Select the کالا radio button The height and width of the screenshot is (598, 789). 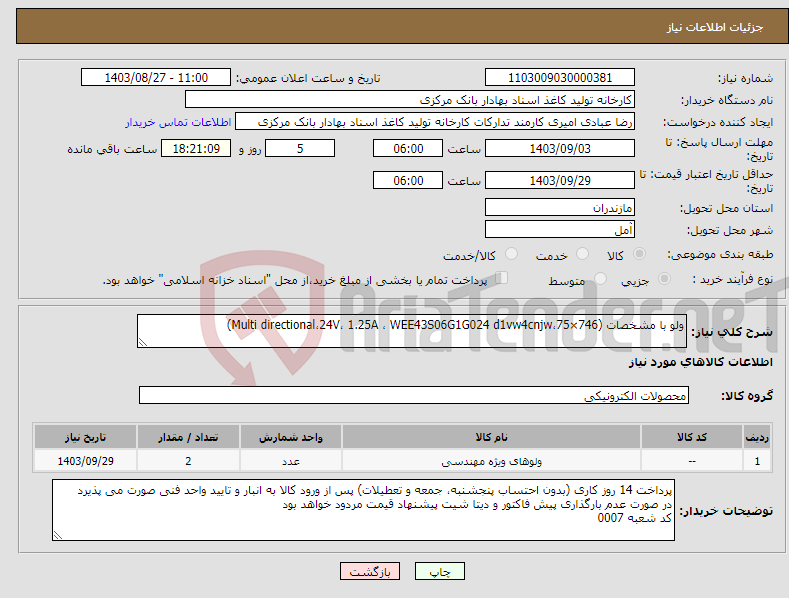(x=639, y=254)
